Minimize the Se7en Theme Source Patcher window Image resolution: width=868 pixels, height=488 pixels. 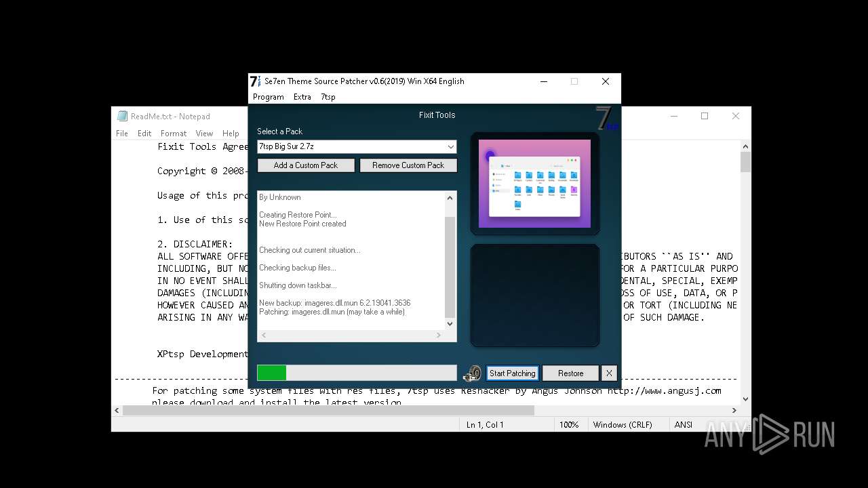coord(544,81)
